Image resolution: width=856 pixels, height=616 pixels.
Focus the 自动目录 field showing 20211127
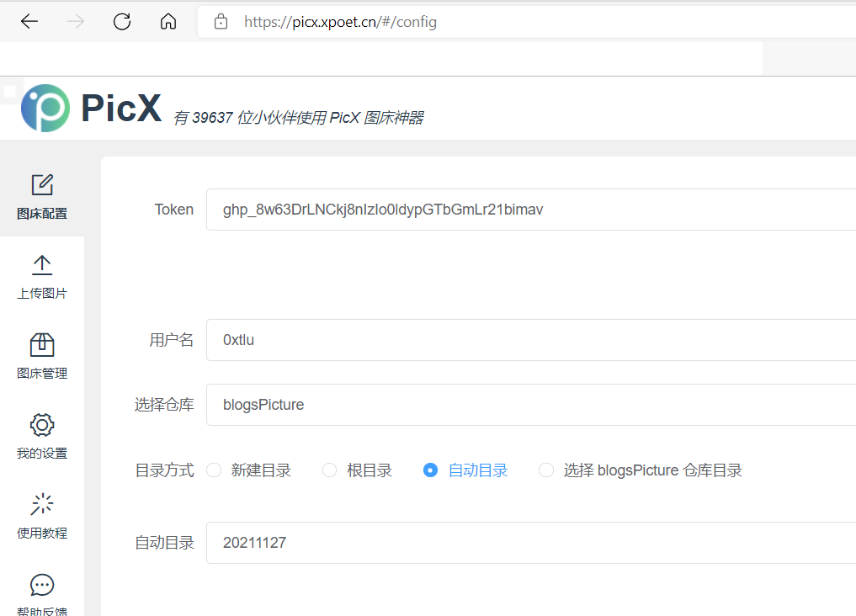[x=530, y=543]
